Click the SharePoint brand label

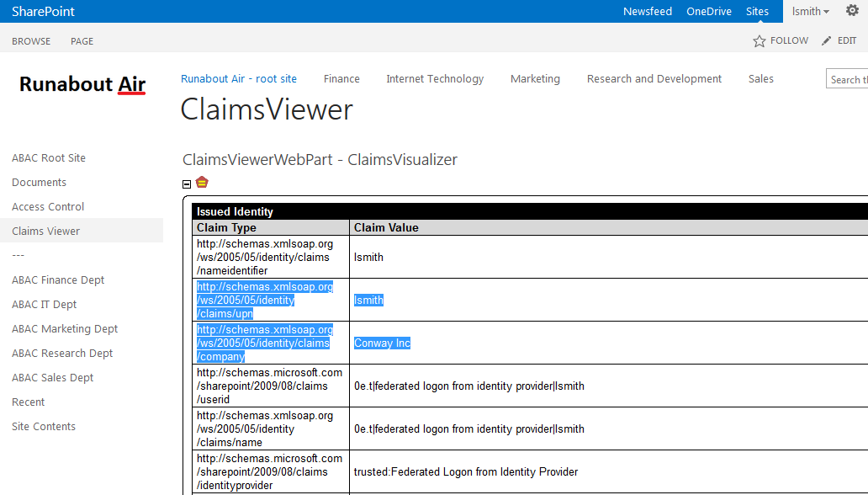[x=43, y=11]
